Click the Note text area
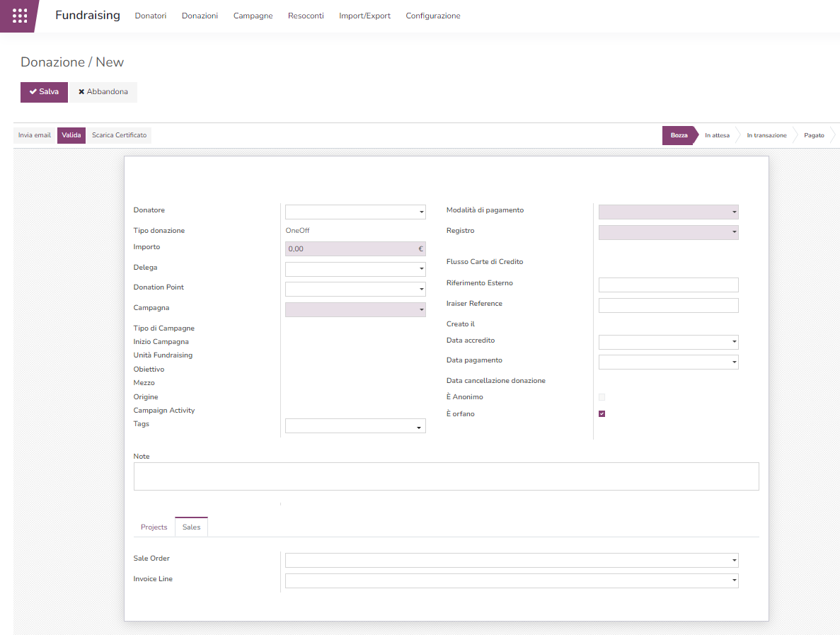Image resolution: width=840 pixels, height=635 pixels. coord(446,476)
